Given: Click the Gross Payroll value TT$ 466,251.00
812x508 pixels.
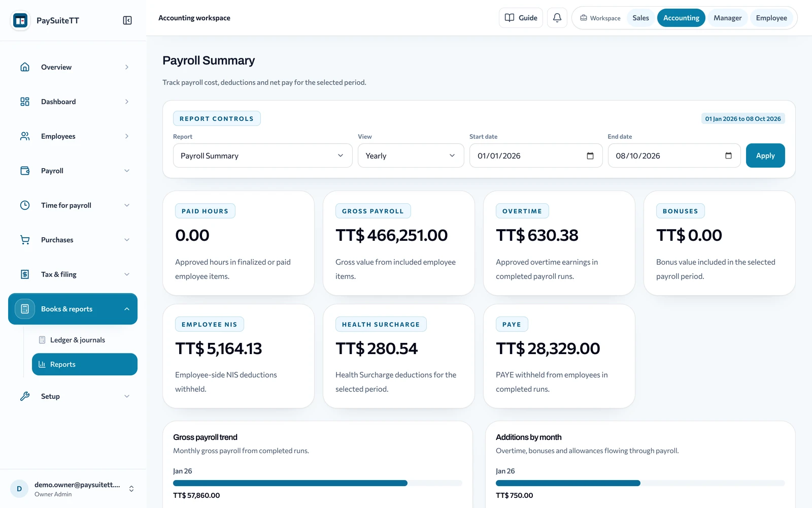Looking at the screenshot, I should (x=391, y=235).
